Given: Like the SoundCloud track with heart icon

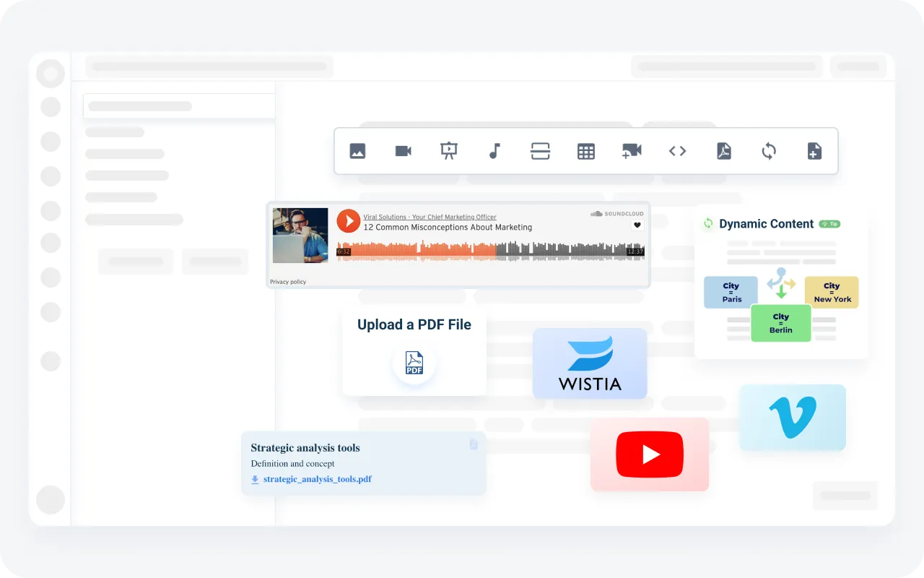Looking at the screenshot, I should 637,225.
